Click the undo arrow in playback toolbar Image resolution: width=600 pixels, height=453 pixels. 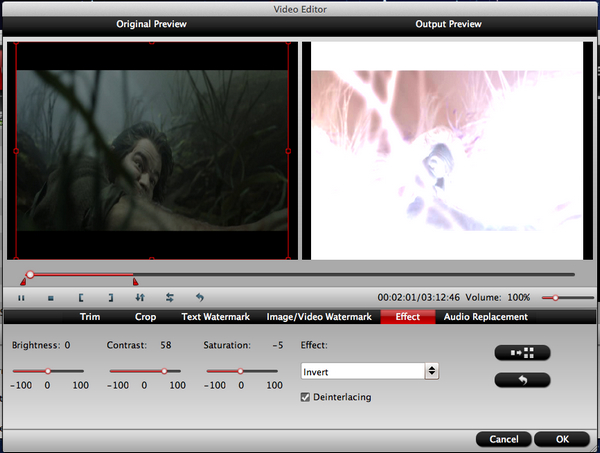point(200,297)
